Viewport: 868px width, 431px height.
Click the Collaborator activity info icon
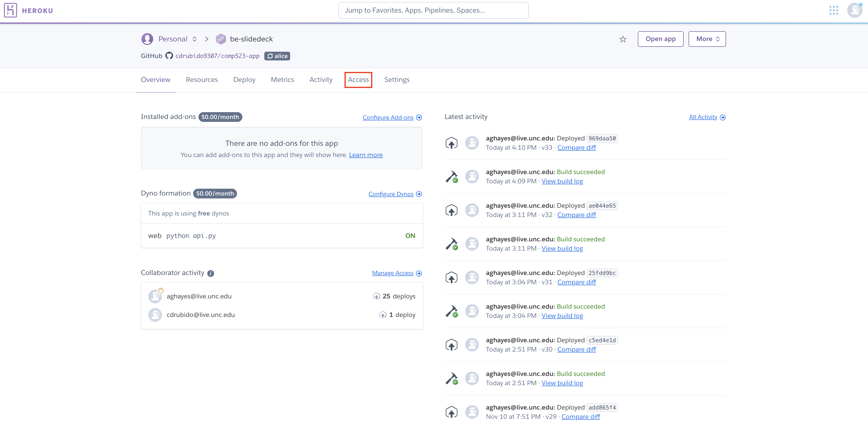coord(211,273)
